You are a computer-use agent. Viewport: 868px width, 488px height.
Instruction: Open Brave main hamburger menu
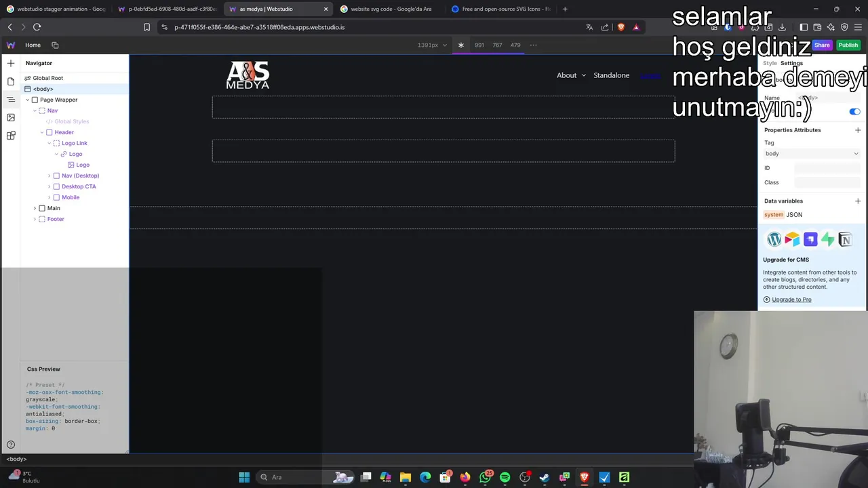[x=858, y=27]
